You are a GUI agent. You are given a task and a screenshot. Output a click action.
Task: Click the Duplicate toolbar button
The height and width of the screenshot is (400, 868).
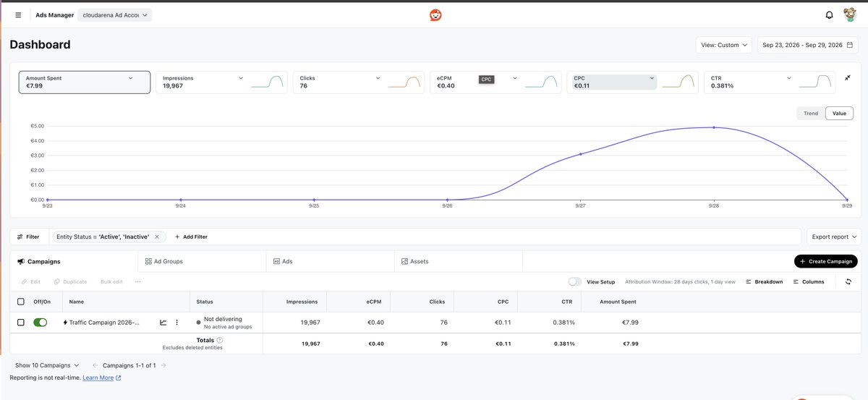click(70, 282)
